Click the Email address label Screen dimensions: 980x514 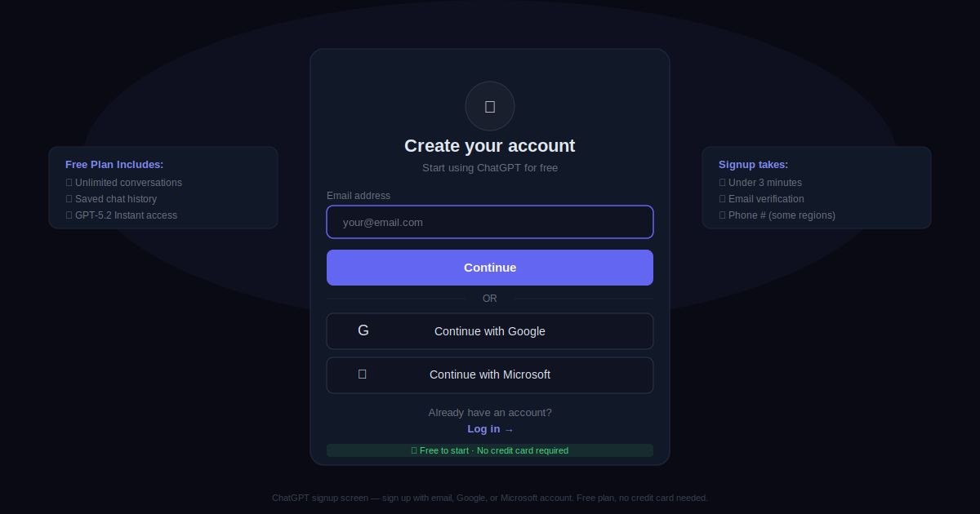point(359,196)
